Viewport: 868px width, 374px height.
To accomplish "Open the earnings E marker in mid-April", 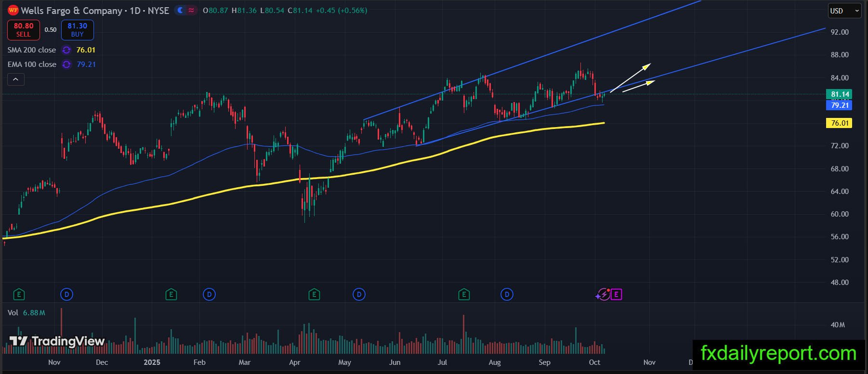I will tap(314, 294).
